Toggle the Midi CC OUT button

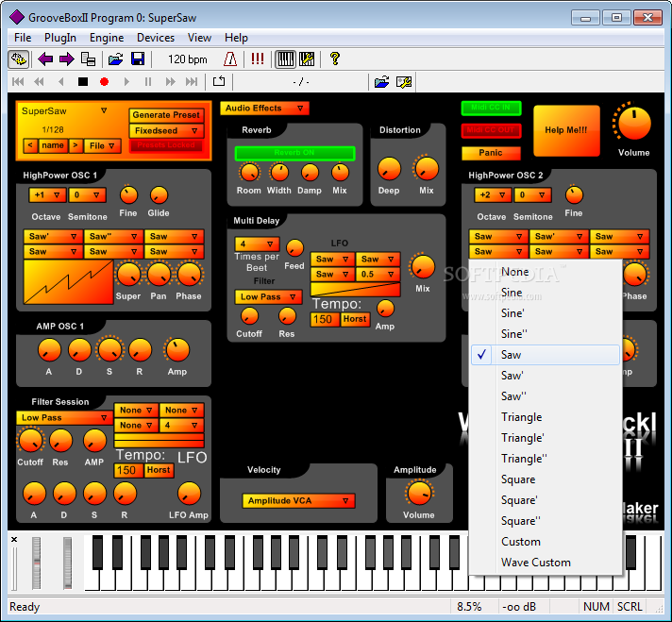(491, 130)
